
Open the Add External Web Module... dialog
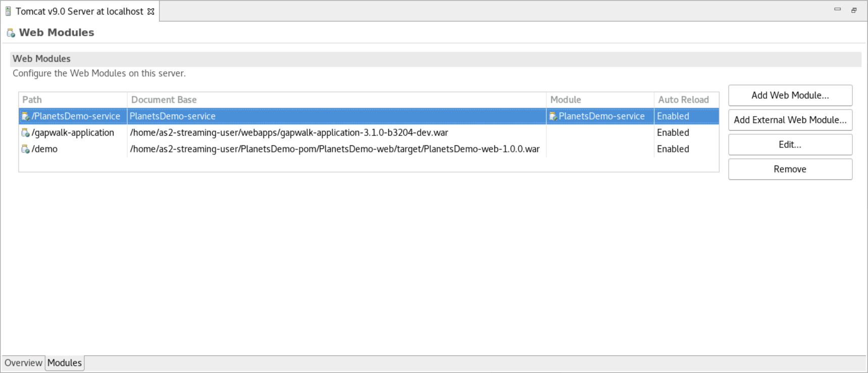pos(790,120)
